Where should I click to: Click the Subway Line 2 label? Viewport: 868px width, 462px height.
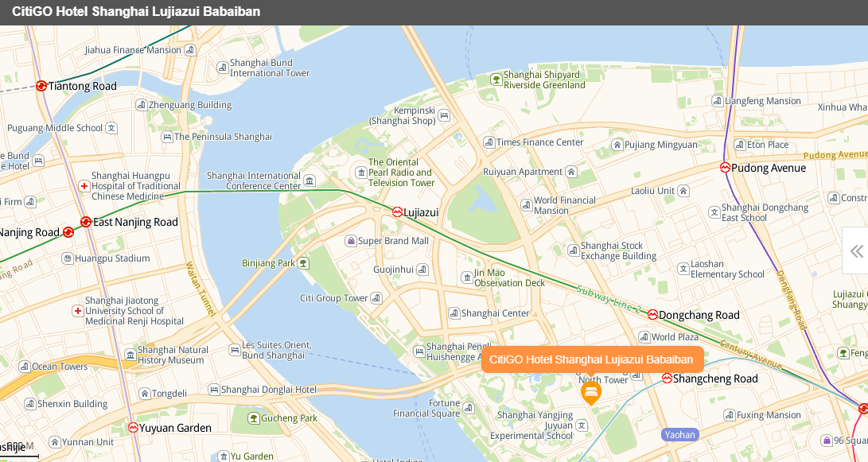pos(608,299)
